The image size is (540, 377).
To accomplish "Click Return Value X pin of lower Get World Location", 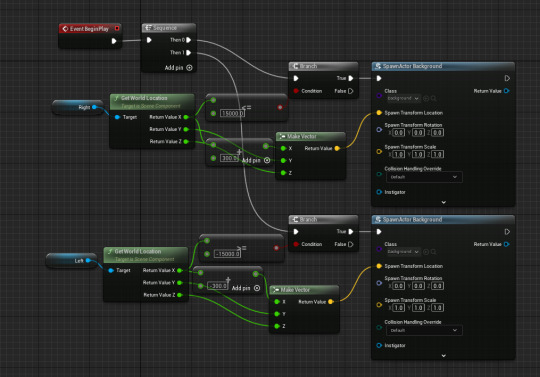I will (x=179, y=270).
